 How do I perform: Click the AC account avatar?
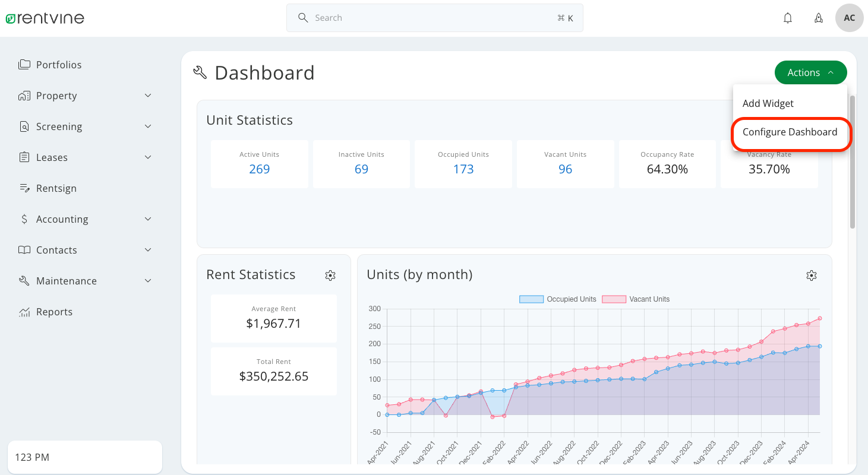[849, 18]
